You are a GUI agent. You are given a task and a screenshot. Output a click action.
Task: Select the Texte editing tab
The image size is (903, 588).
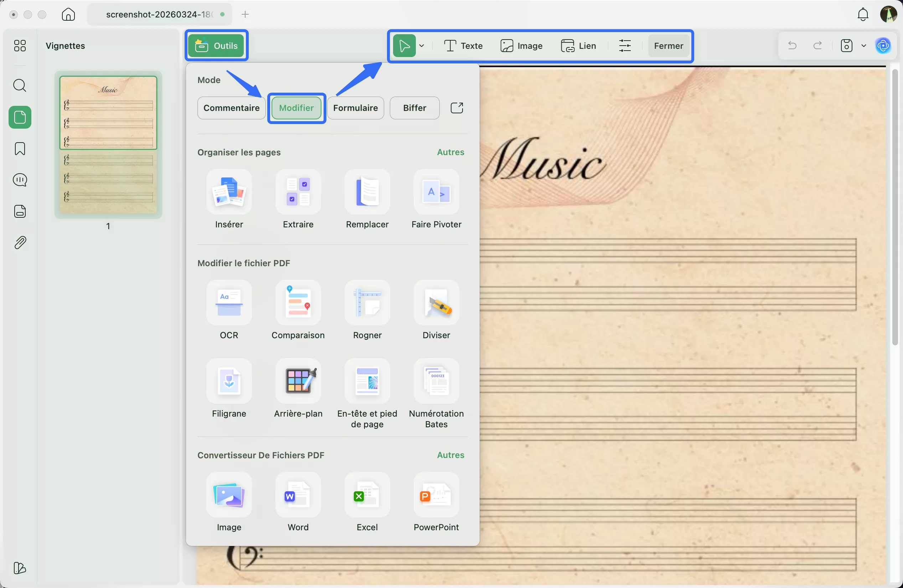click(463, 46)
